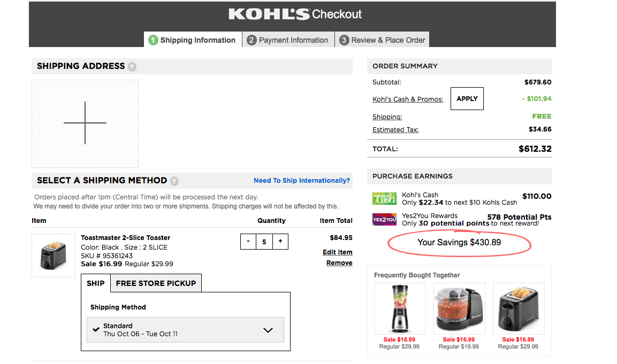
Task: Remove the Toastmaster toaster from order
Action: [339, 262]
